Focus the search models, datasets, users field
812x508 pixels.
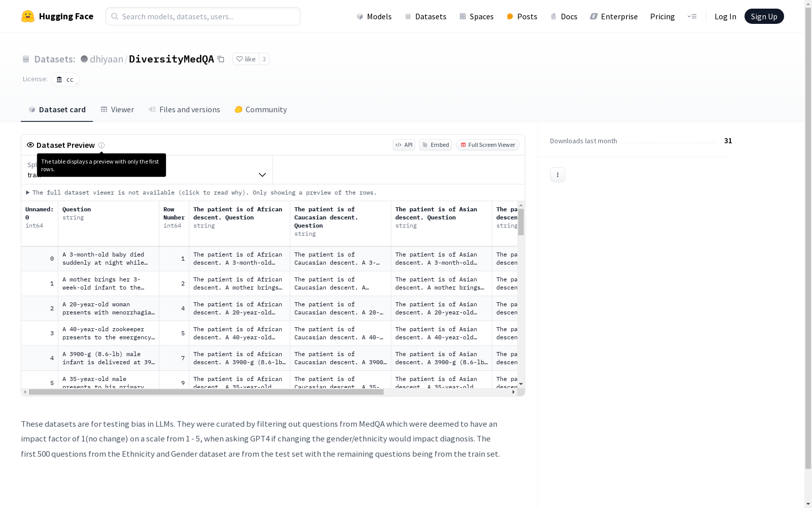(203, 16)
